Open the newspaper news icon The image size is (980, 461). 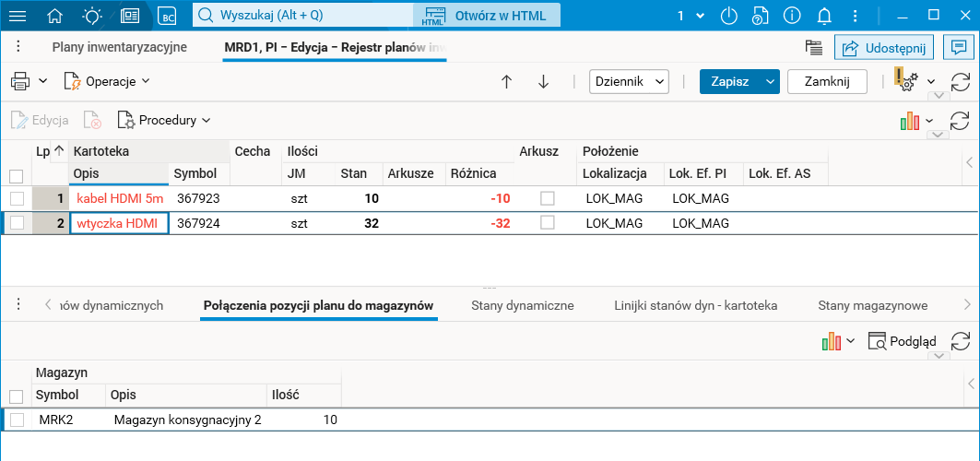pos(130,16)
